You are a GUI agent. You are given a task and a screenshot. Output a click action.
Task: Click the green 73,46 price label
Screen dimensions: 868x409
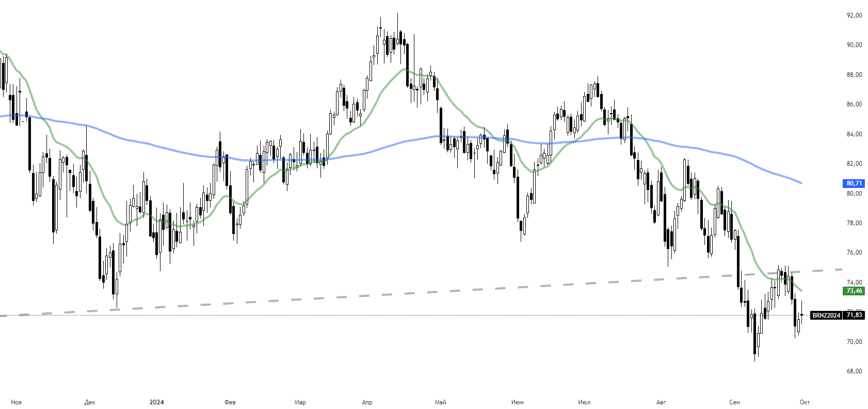click(x=854, y=291)
